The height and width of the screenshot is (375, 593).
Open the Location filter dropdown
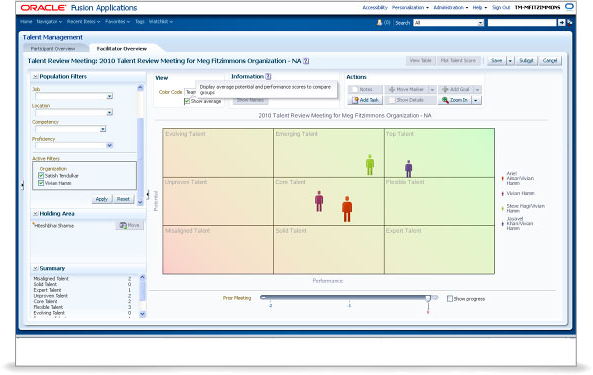[109, 113]
